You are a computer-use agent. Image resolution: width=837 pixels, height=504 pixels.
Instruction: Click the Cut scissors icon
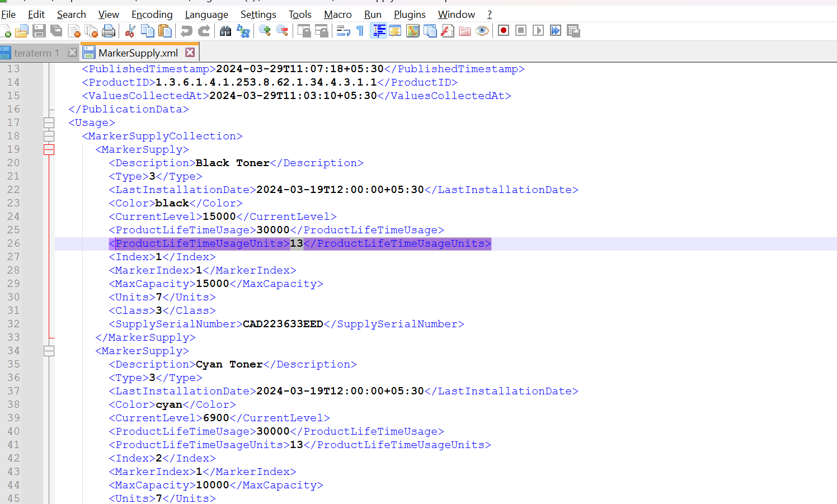[x=130, y=31]
